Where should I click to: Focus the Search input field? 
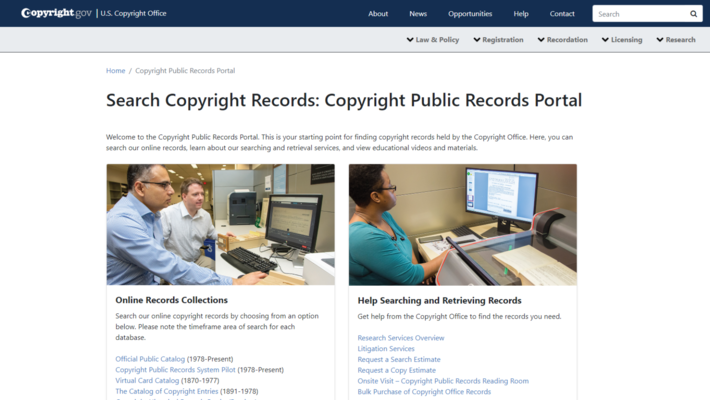[x=638, y=14]
